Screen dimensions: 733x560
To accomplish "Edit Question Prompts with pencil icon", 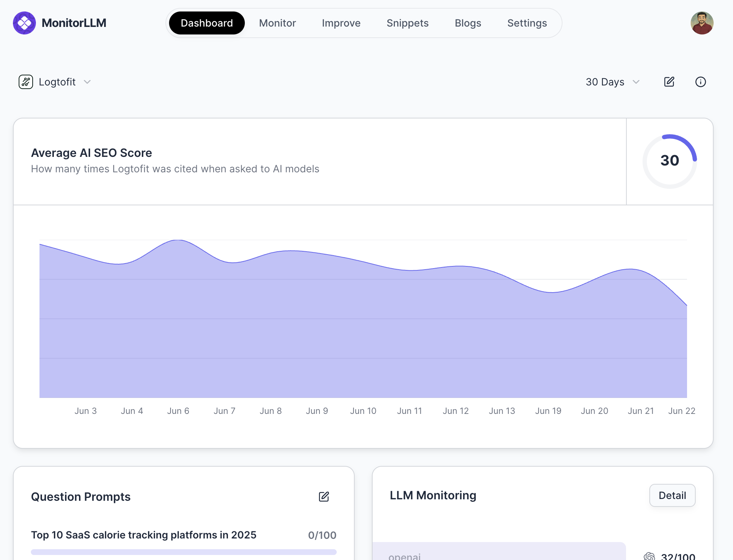I will pos(324,497).
